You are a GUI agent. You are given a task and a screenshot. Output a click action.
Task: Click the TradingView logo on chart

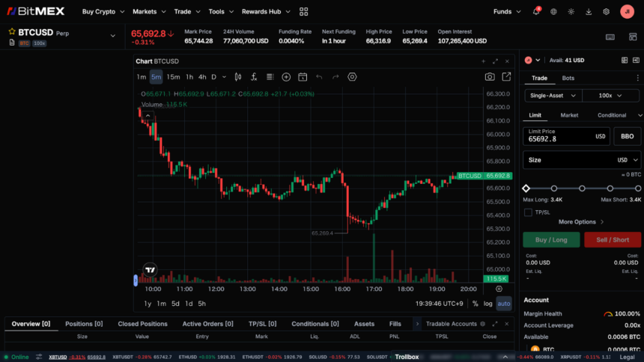(x=151, y=270)
